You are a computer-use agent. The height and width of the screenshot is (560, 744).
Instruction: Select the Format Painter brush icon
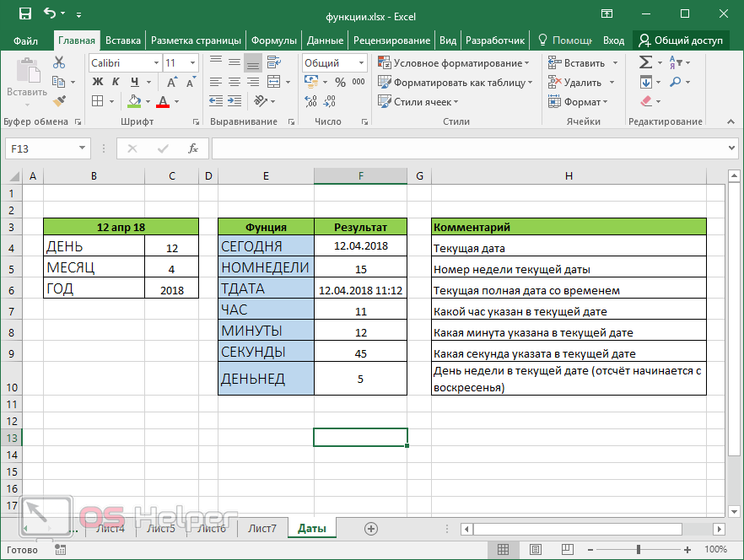click(59, 101)
